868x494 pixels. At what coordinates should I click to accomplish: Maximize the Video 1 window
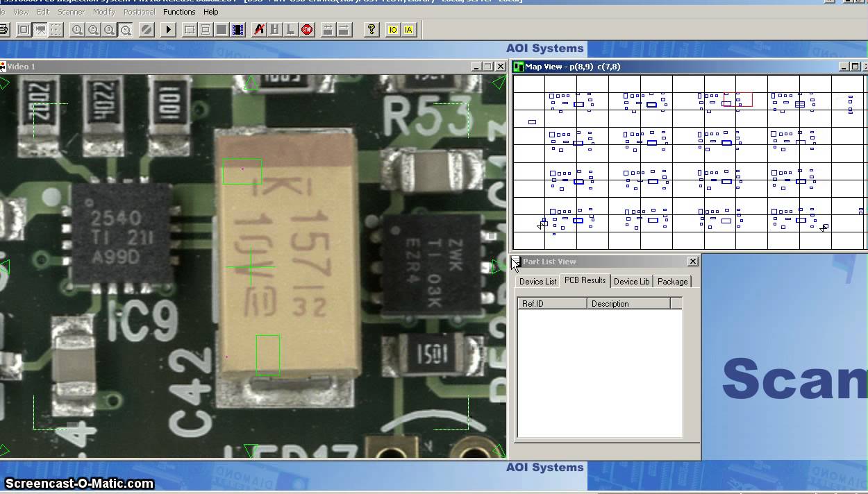click(488, 67)
